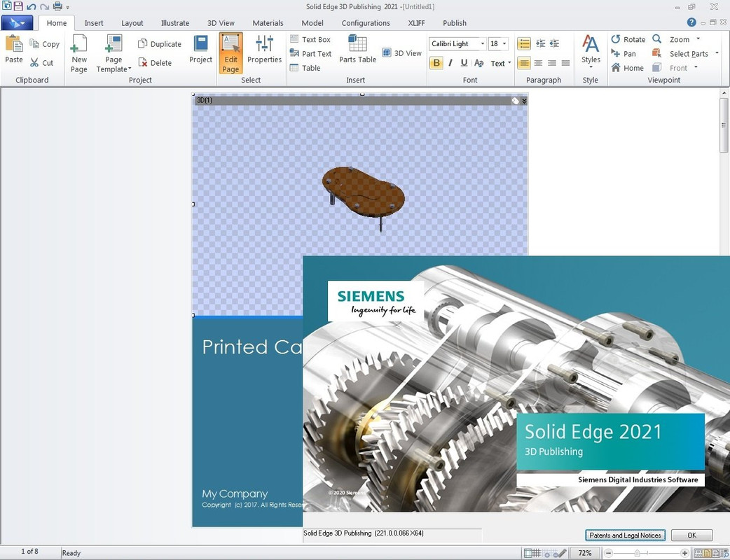Screen dimensions: 730x560
Task: Insert a Table
Action: point(305,68)
